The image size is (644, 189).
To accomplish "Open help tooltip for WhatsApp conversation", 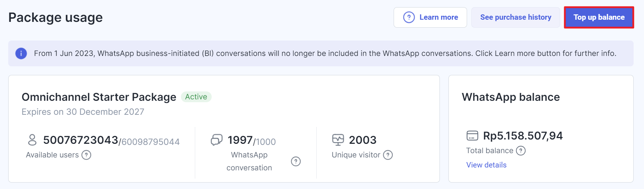I will point(295,161).
